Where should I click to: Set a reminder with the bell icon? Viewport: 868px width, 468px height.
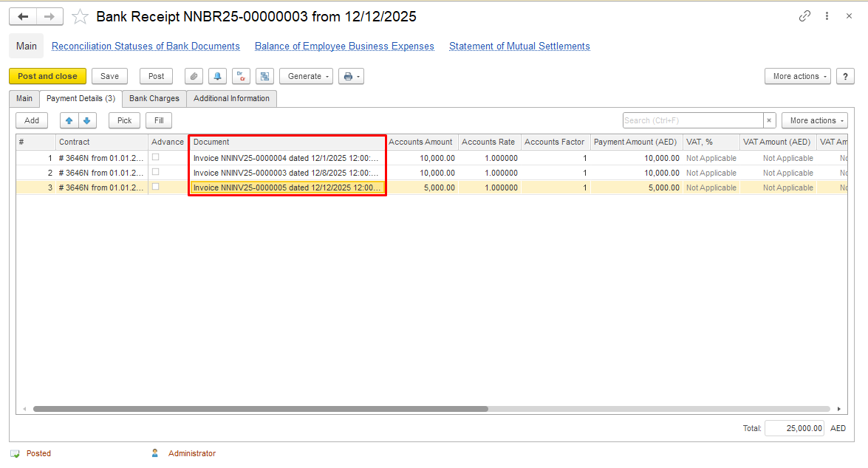point(217,76)
